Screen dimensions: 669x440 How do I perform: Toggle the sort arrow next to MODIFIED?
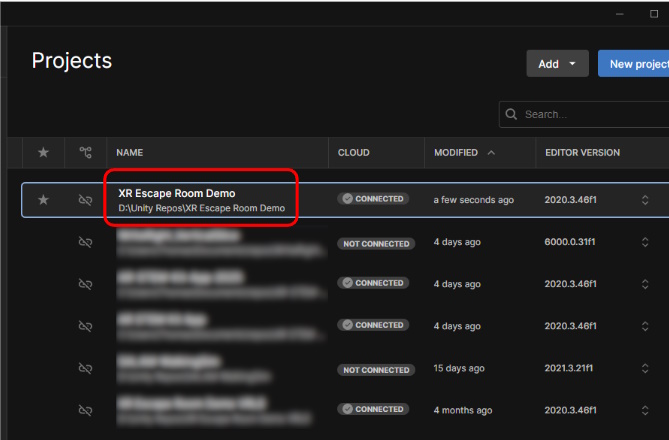(491, 153)
